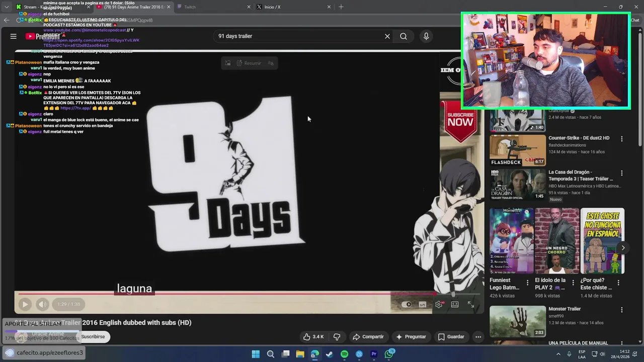The image size is (644, 362).
Task: Activate voice search microphone
Action: [x=426, y=36]
